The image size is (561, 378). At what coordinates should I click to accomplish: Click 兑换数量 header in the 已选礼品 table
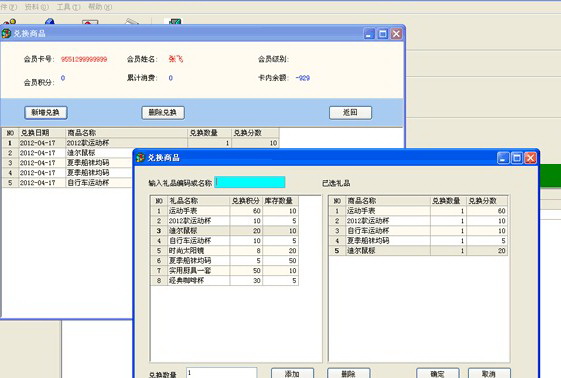pos(448,201)
